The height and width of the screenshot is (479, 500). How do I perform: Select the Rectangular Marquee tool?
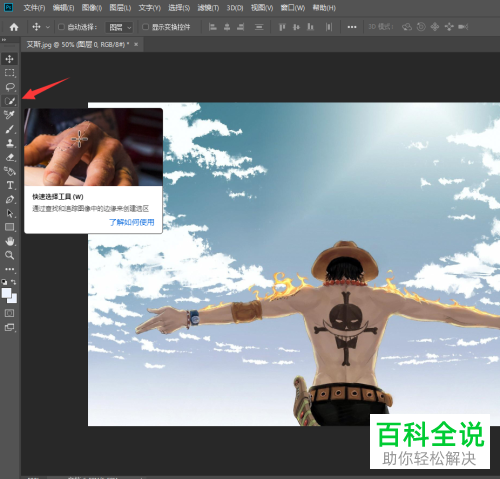[9, 73]
